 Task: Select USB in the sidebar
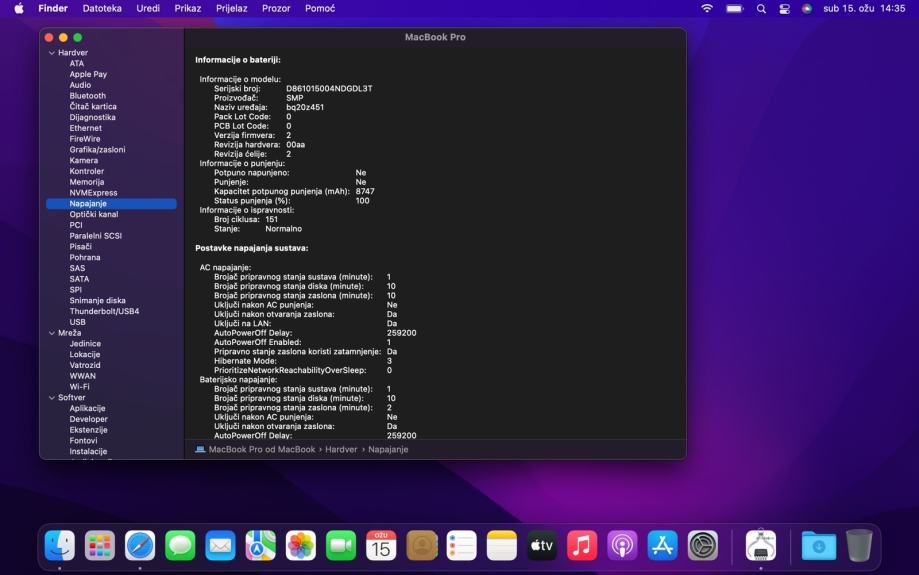tap(77, 322)
